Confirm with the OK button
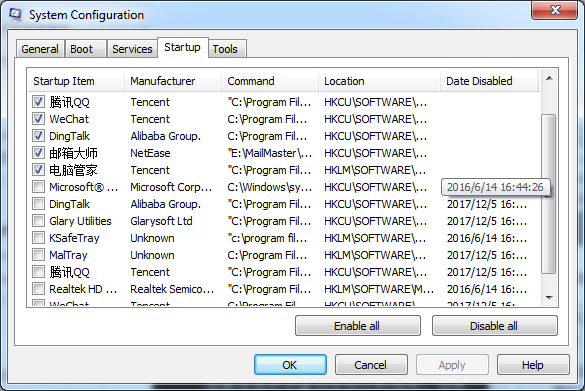Screen dimensions: 585x391 (290, 365)
